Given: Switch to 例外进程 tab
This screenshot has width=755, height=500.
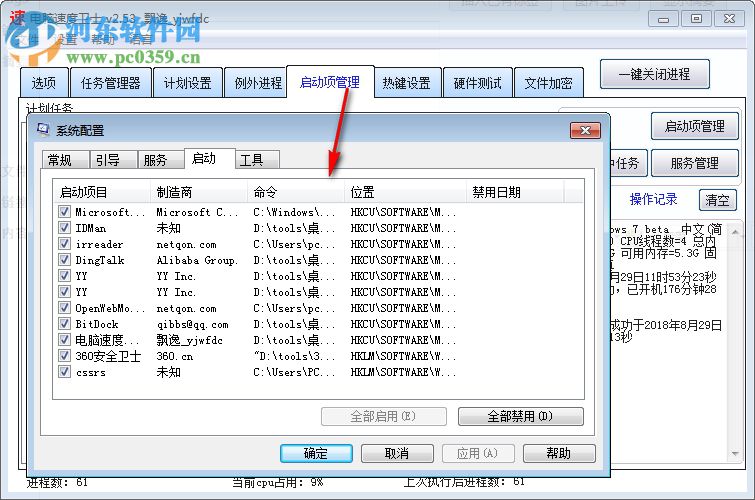Looking at the screenshot, I should pos(258,83).
